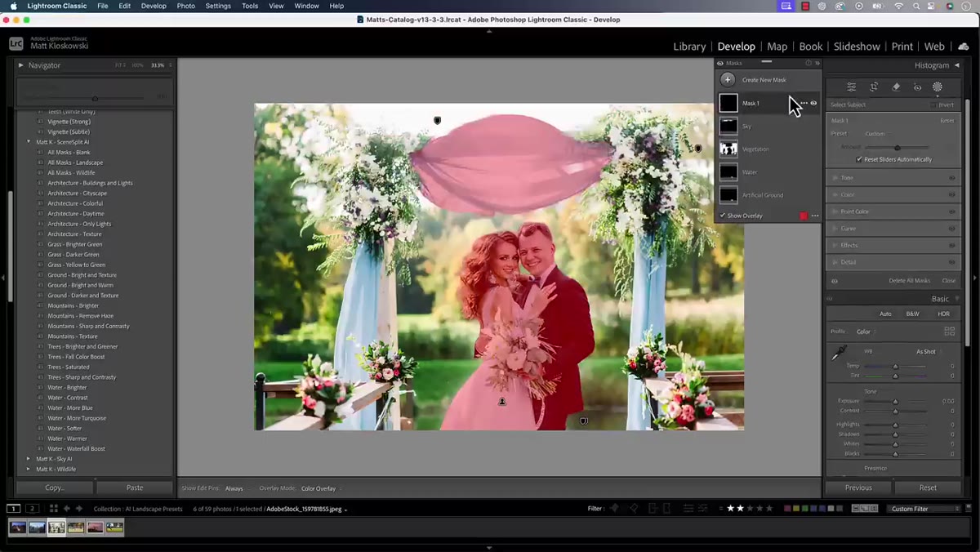Click the Lightroom Classic Lrc logo
The width and height of the screenshot is (980, 552).
pos(16,43)
